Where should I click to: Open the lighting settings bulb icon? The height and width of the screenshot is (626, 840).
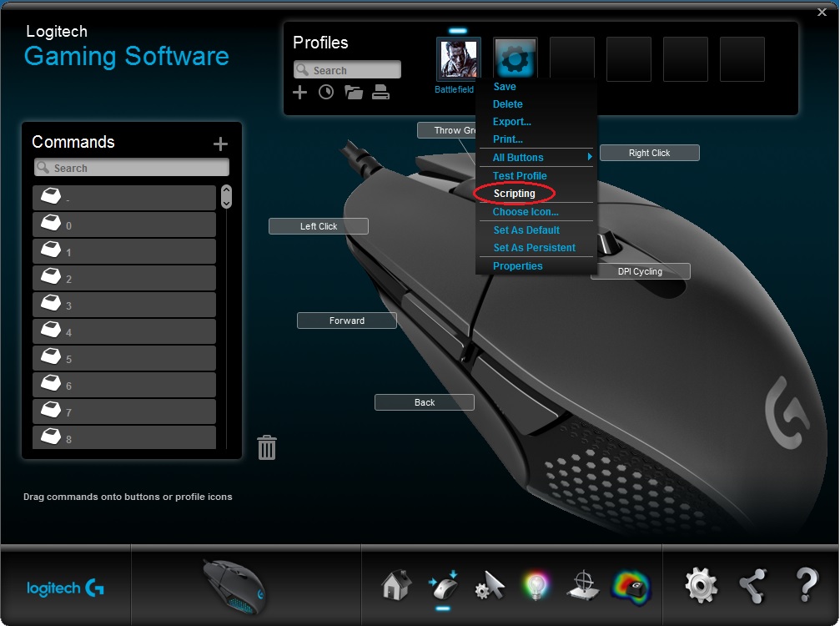click(x=537, y=586)
